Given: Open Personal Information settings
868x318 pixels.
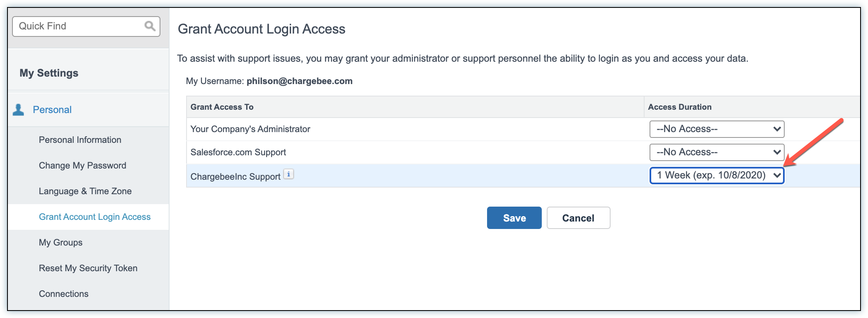Looking at the screenshot, I should pyautogui.click(x=80, y=140).
